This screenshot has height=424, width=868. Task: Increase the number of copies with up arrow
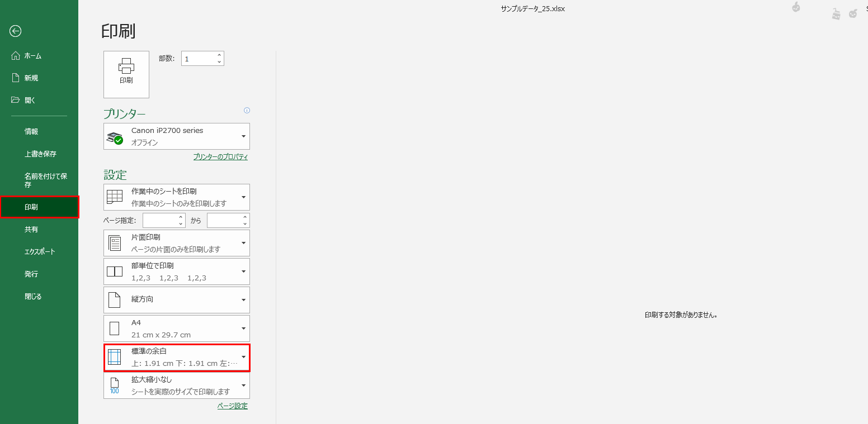(x=219, y=55)
